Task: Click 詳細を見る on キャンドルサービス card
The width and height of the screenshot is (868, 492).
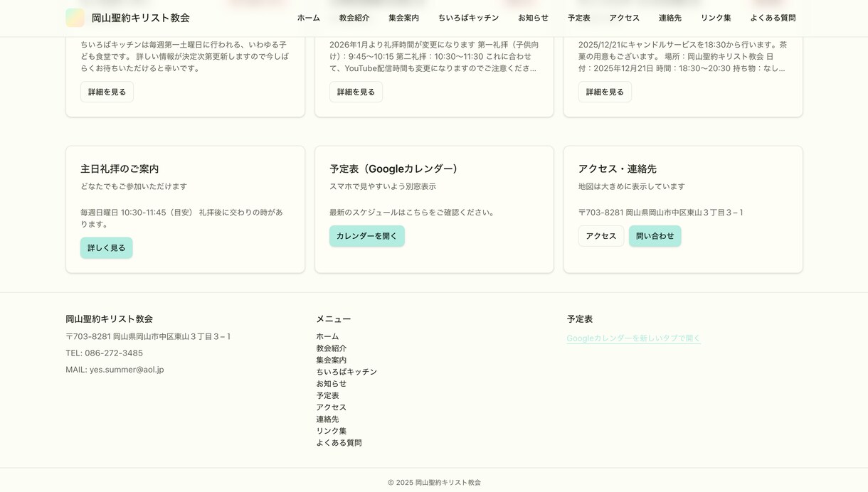Action: pos(605,92)
